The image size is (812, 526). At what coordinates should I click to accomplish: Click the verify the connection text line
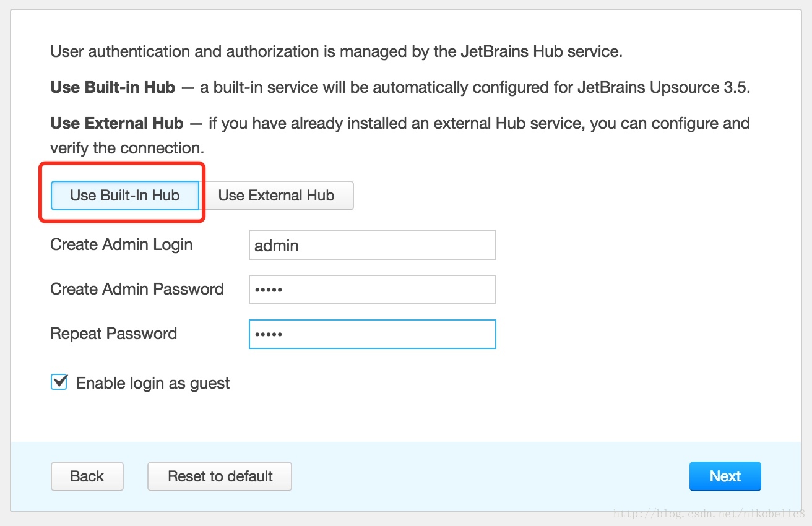(x=127, y=149)
